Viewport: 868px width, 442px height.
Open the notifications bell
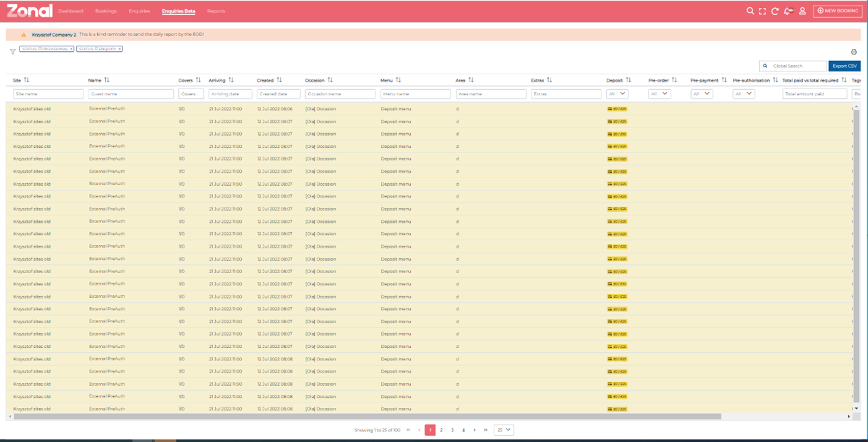788,11
